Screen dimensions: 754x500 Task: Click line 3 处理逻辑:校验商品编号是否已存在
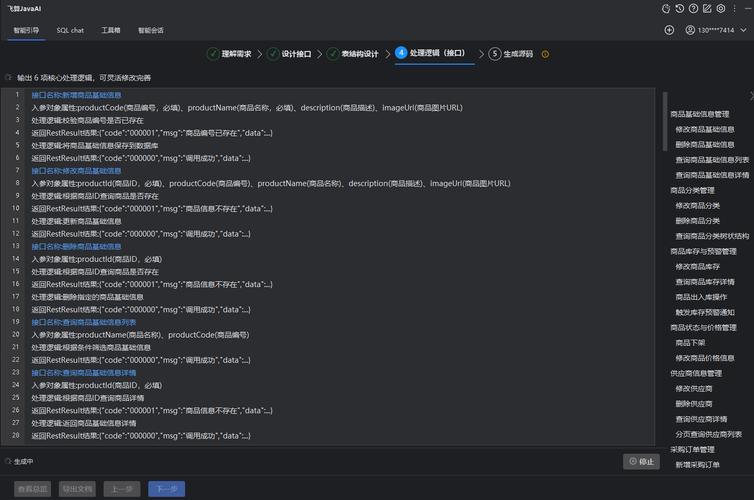(88, 120)
